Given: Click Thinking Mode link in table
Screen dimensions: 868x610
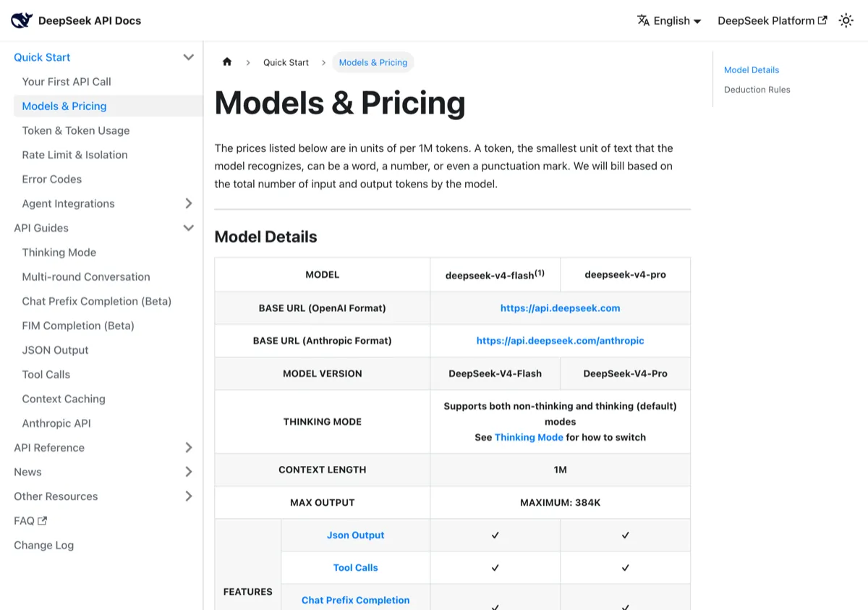Looking at the screenshot, I should click(529, 437).
